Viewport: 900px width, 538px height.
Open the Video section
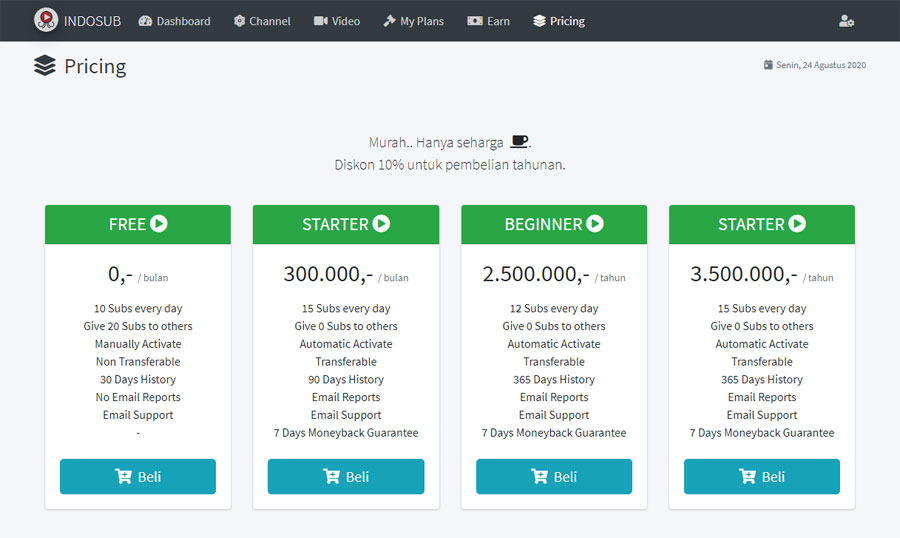coord(337,21)
